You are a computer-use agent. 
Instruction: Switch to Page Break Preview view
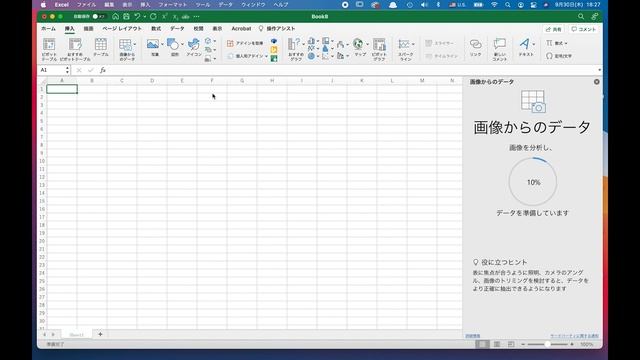coord(511,344)
